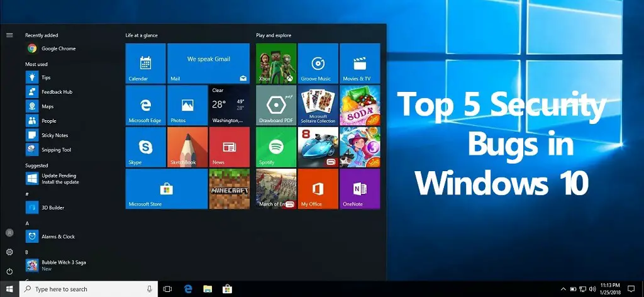Open the Action Center notifications icon
This screenshot has height=297, width=644.
pos(631,289)
